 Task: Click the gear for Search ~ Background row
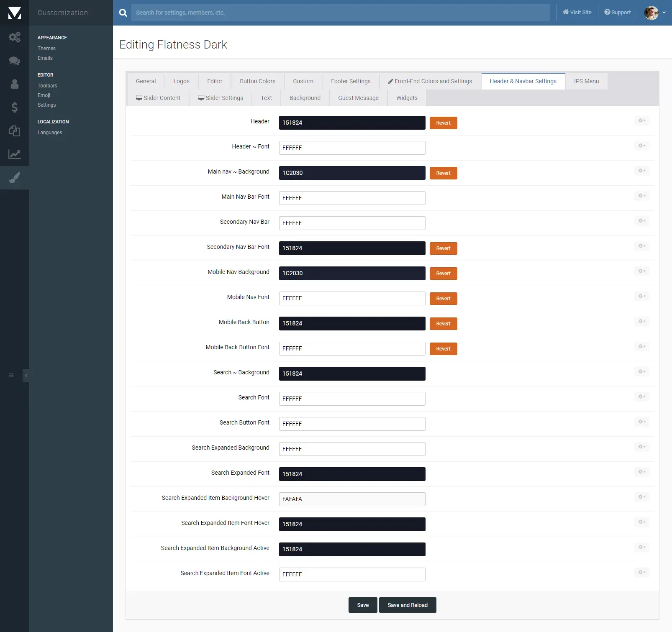[642, 371]
